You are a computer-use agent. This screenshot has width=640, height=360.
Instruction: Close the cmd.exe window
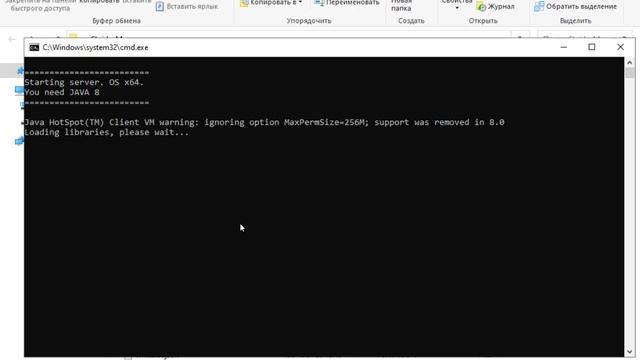[x=620, y=47]
